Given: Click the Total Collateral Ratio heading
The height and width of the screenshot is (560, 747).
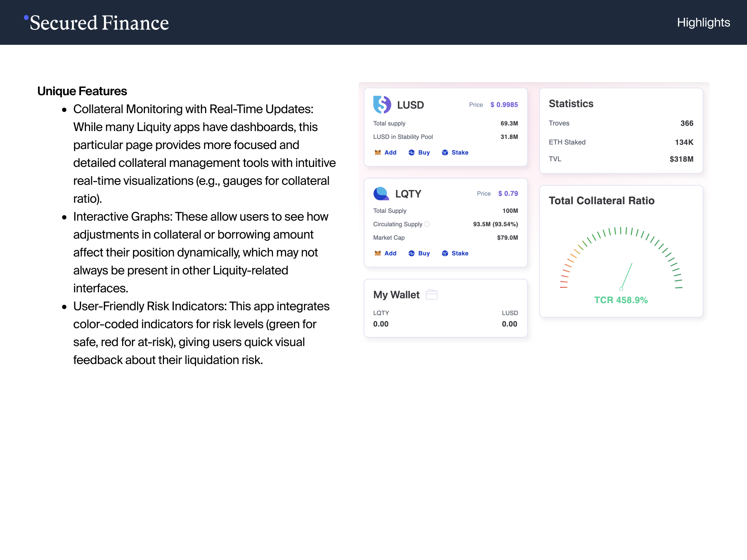Looking at the screenshot, I should (601, 200).
